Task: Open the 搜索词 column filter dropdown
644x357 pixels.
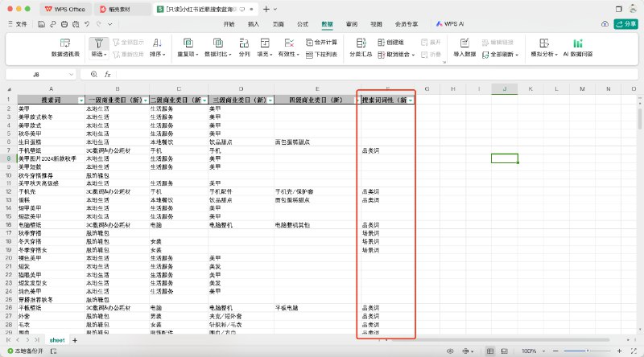Action: 81,101
